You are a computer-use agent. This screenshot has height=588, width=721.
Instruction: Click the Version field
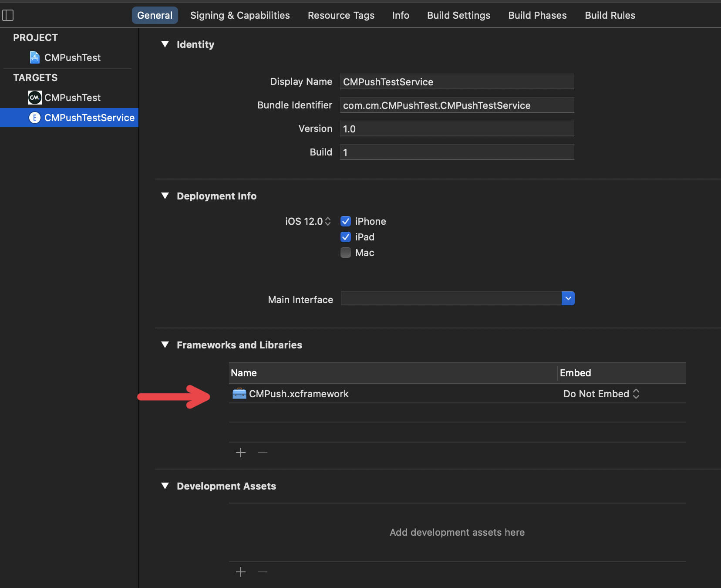point(457,128)
